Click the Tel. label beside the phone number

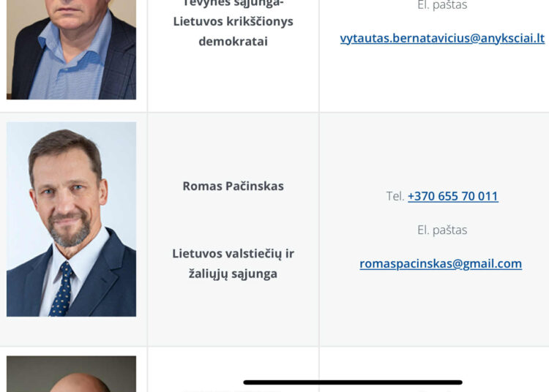pos(395,196)
